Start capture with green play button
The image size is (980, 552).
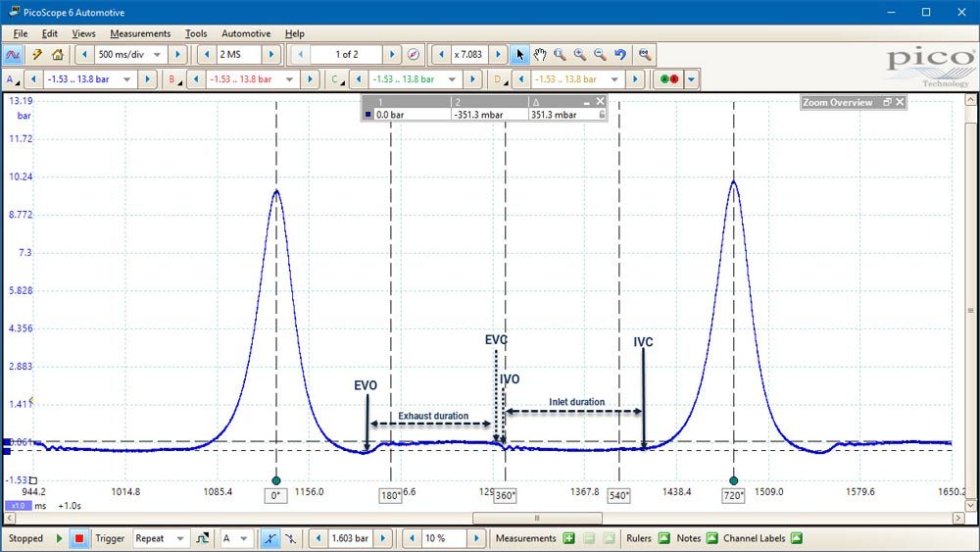[60, 538]
